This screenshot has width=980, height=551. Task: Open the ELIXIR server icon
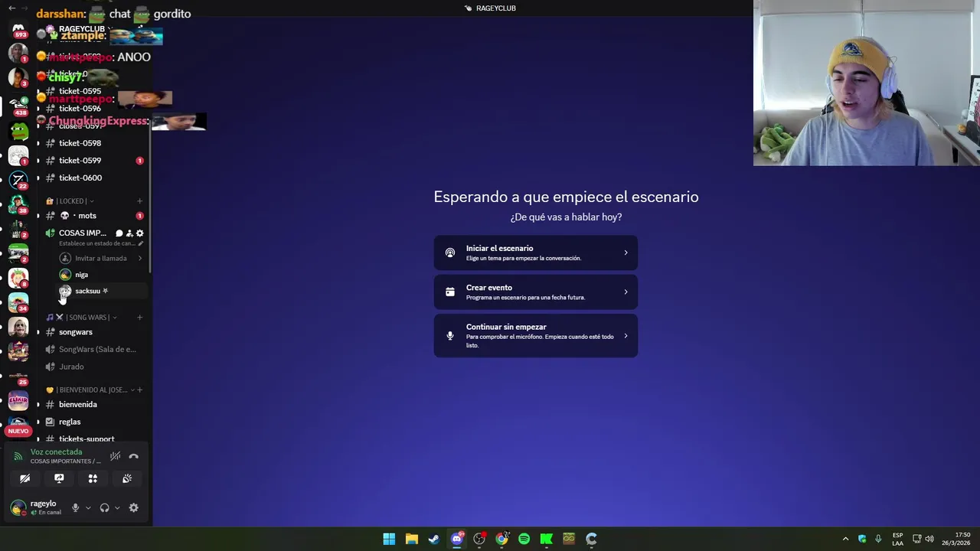coord(18,400)
